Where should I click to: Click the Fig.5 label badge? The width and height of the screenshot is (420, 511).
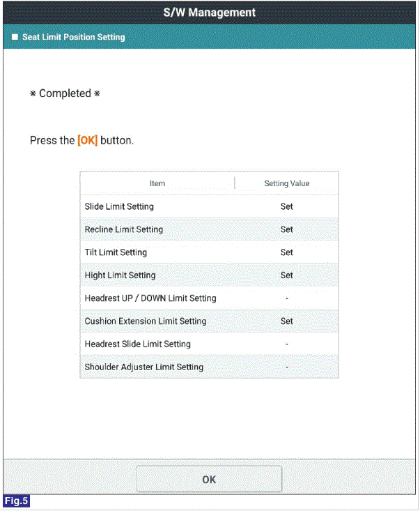[16, 501]
